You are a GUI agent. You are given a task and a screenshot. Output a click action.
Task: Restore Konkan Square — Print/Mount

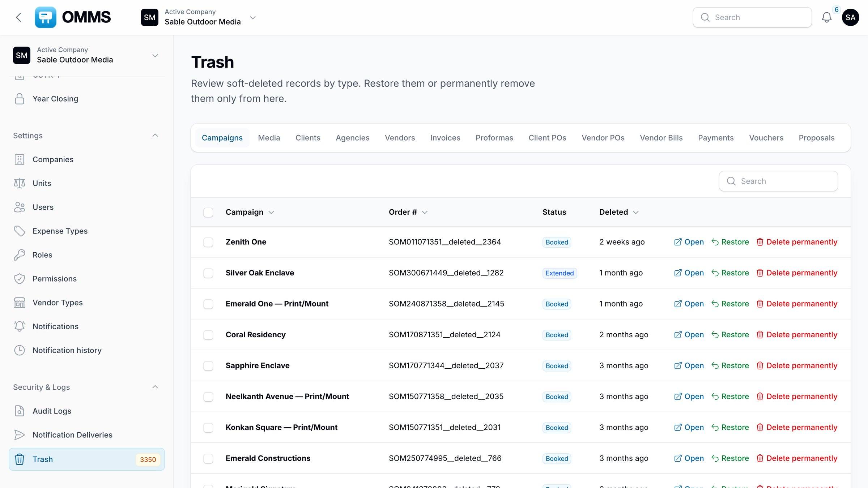click(x=730, y=427)
